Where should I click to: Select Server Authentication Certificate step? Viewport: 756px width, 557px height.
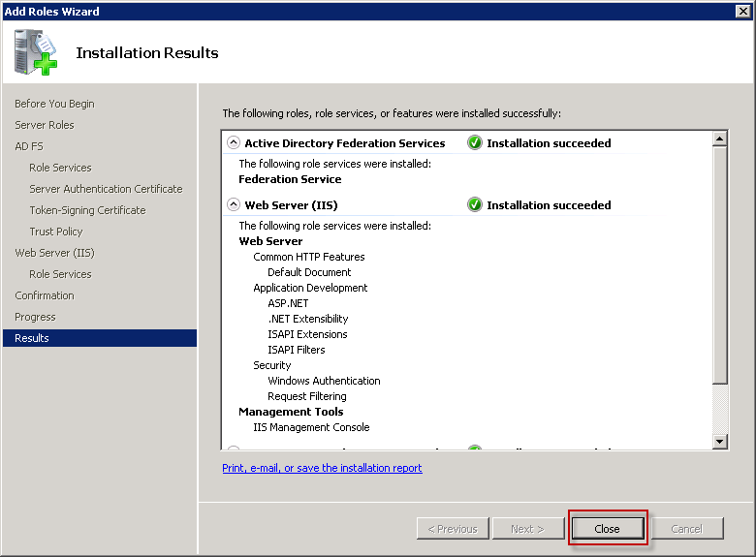tap(106, 189)
